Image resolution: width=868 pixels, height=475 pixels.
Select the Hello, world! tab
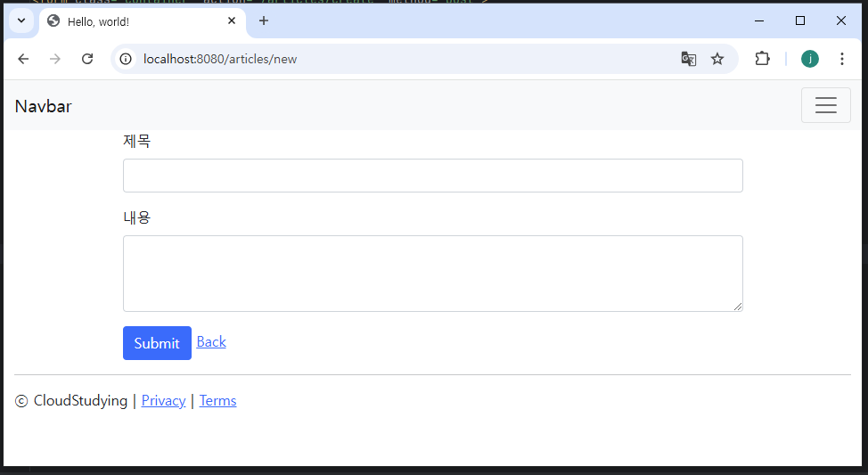pyautogui.click(x=143, y=21)
